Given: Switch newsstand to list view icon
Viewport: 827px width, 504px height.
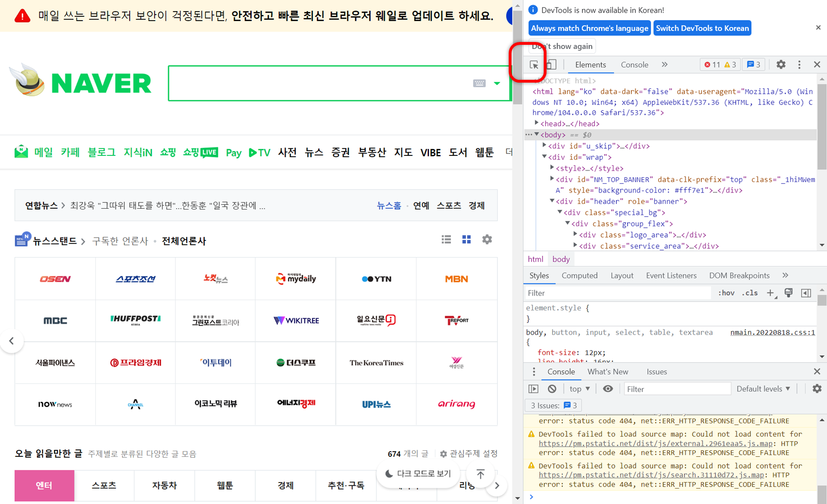Looking at the screenshot, I should click(446, 239).
